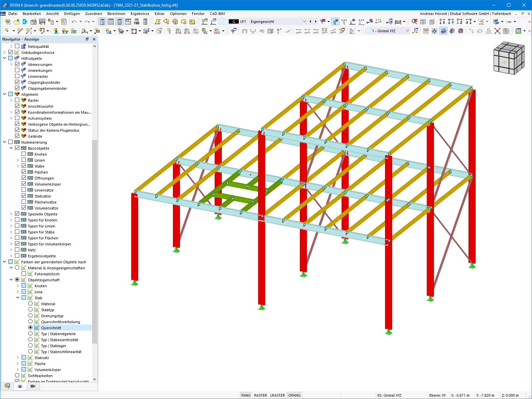Save the model with floppy disk icon
Viewport: 532px width, 399px height.
coord(42,22)
